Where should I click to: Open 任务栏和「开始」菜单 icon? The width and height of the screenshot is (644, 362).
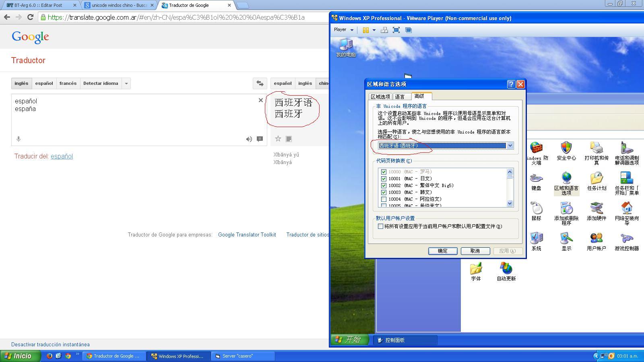pyautogui.click(x=627, y=183)
